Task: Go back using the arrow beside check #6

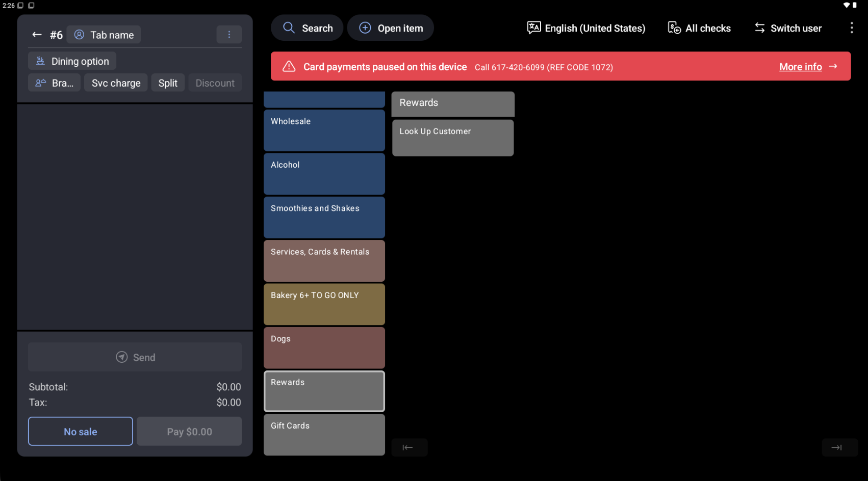Action: [37, 35]
